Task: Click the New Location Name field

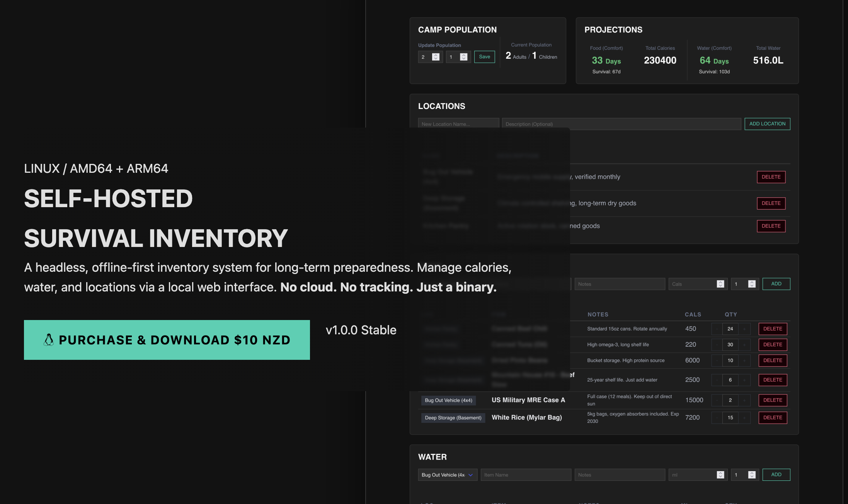Action: [x=458, y=124]
